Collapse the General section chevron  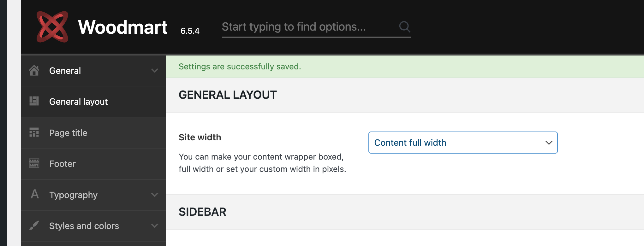[x=155, y=70]
